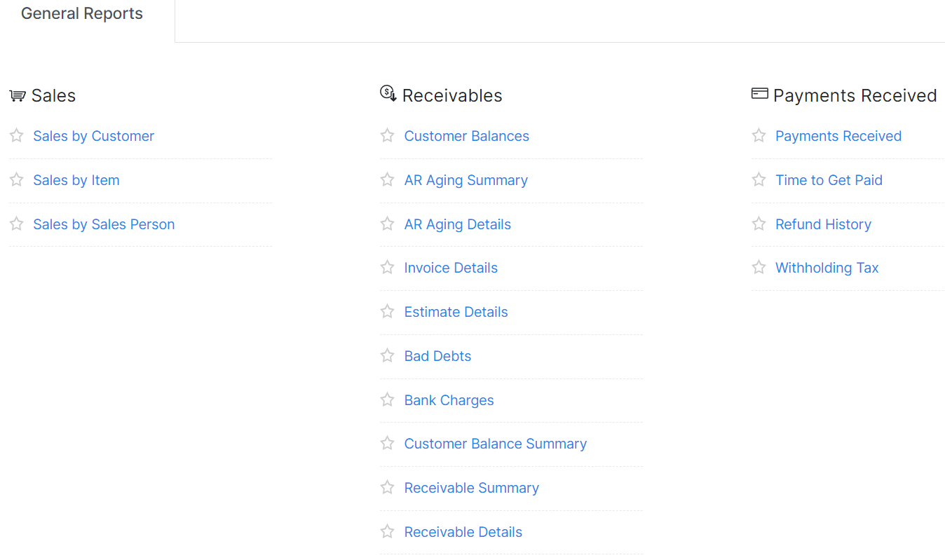945x560 pixels.
Task: Star the Payments Received report
Action: coord(759,135)
